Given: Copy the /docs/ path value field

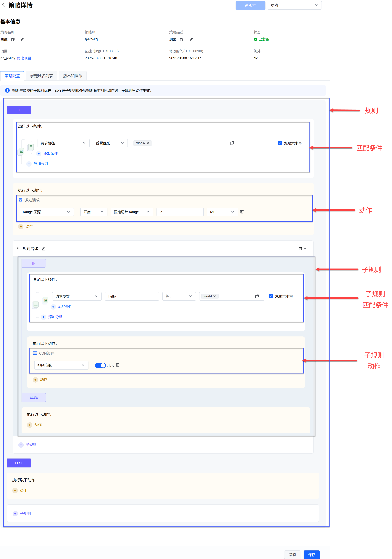Looking at the screenshot, I should point(232,143).
